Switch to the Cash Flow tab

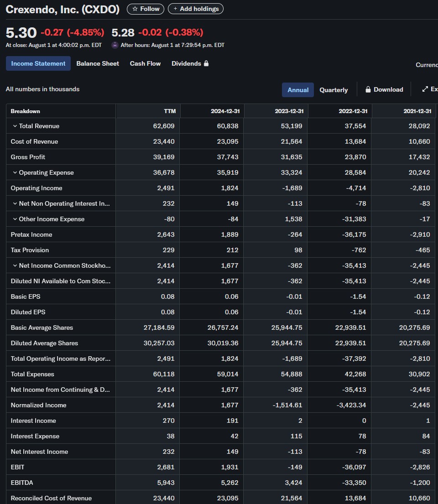coord(146,64)
